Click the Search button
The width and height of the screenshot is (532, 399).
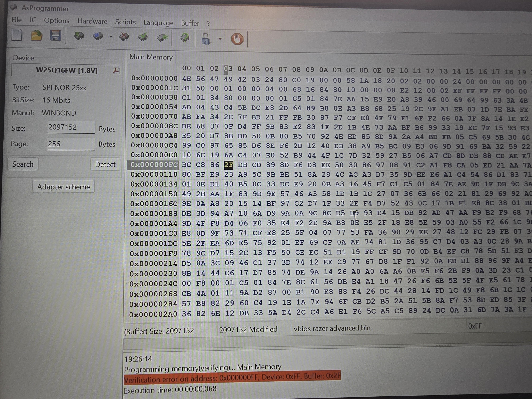pyautogui.click(x=23, y=164)
